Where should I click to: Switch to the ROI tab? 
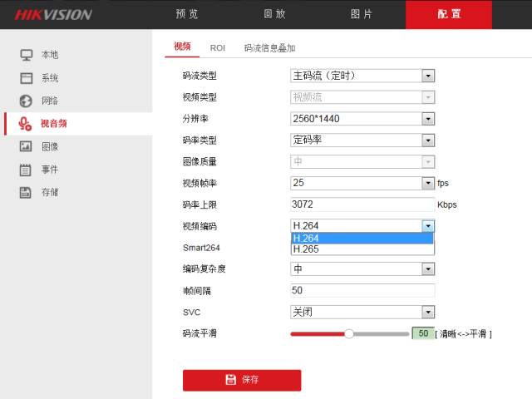pyautogui.click(x=218, y=48)
